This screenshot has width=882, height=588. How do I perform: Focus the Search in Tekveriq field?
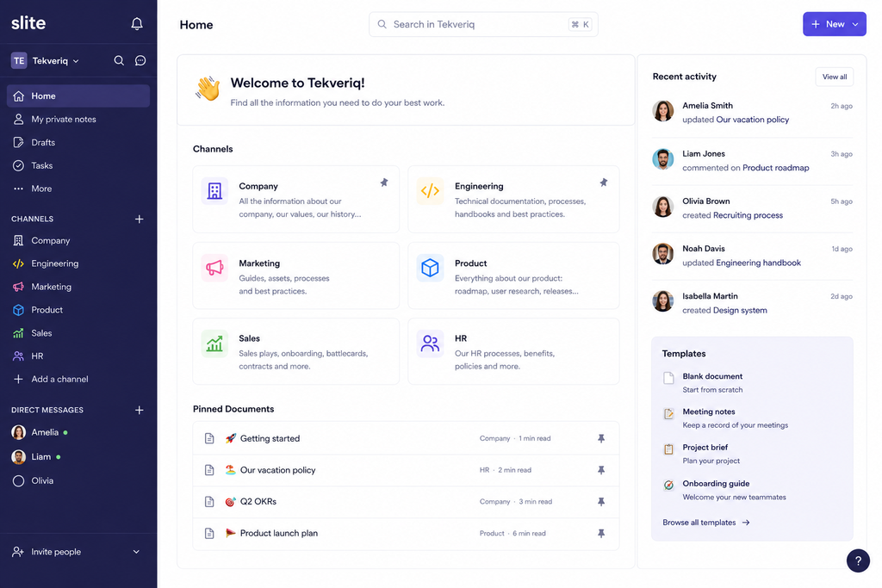tap(483, 24)
